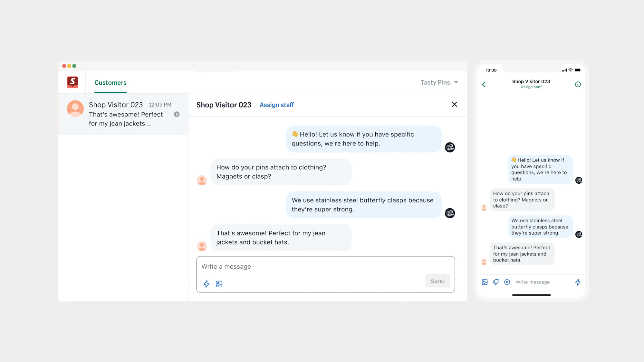Open quick replies lightning icon in desktop composer
Viewport: 644px width, 362px height.
pos(207,284)
